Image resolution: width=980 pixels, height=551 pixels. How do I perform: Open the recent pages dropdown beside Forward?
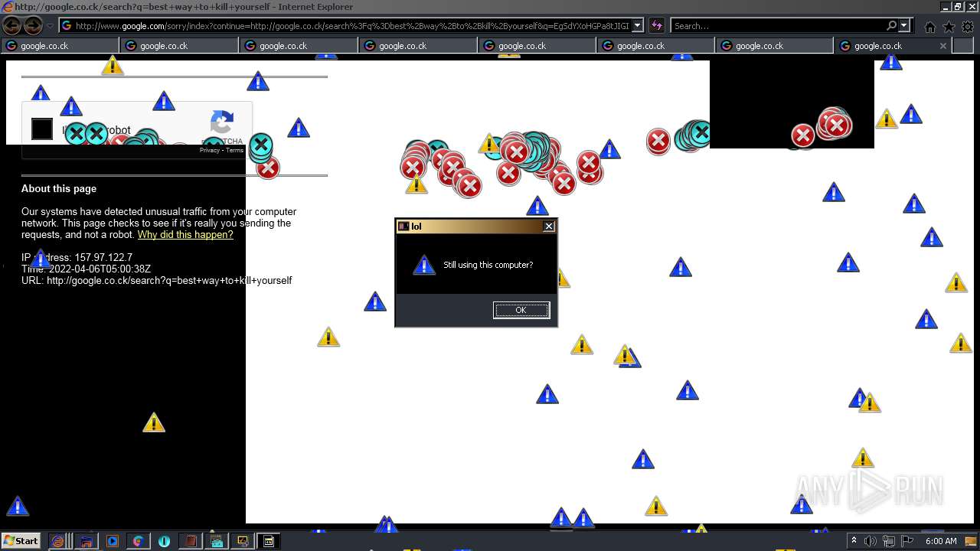[51, 26]
